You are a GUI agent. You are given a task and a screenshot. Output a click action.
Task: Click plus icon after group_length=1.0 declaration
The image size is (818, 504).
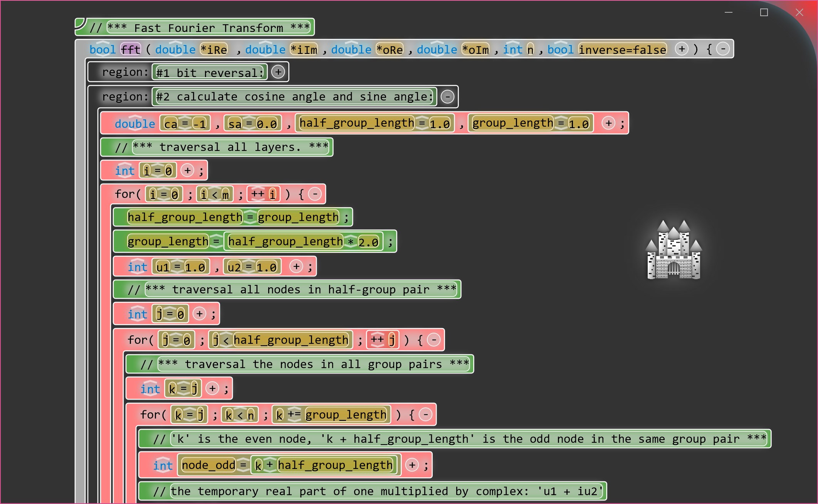click(x=608, y=123)
